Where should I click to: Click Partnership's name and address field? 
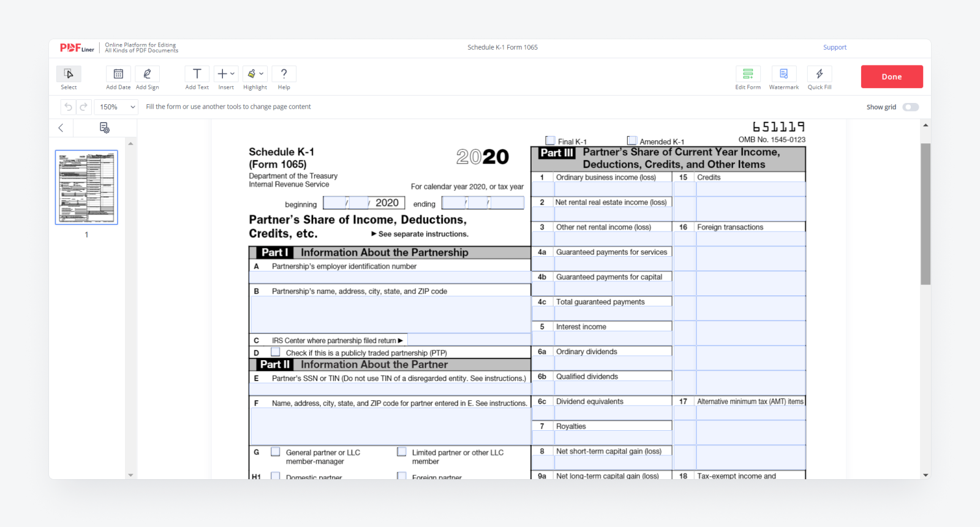click(x=390, y=314)
